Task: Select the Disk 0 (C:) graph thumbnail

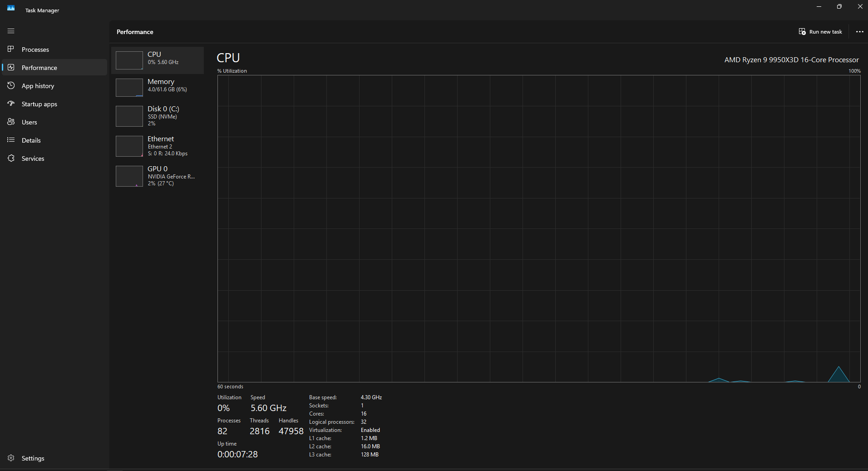Action: click(129, 116)
